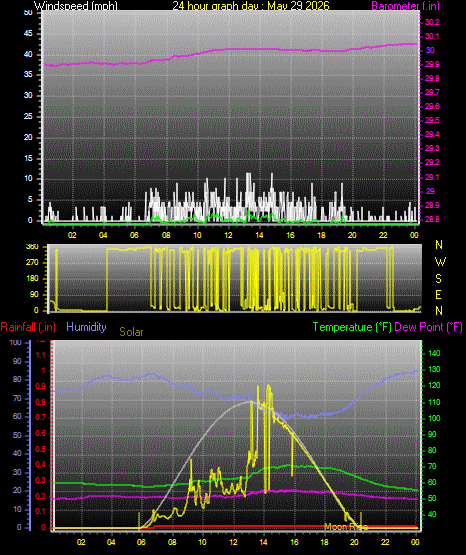Click the Barometer (in) axis title
466x555 pixels.
405,6
